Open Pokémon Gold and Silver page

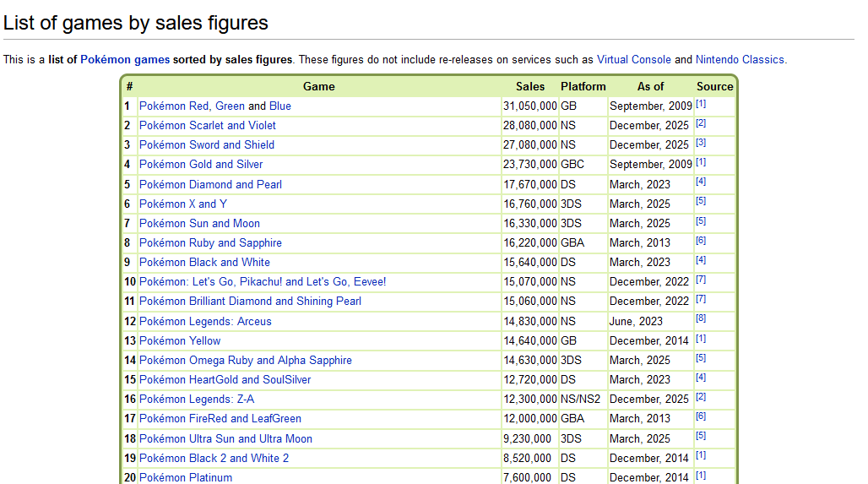click(201, 165)
